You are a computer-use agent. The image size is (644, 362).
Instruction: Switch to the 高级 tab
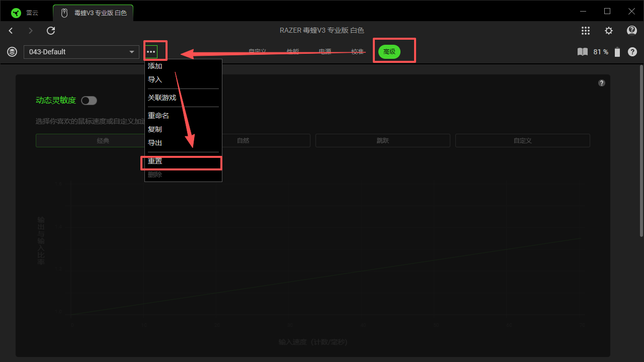[x=389, y=51]
